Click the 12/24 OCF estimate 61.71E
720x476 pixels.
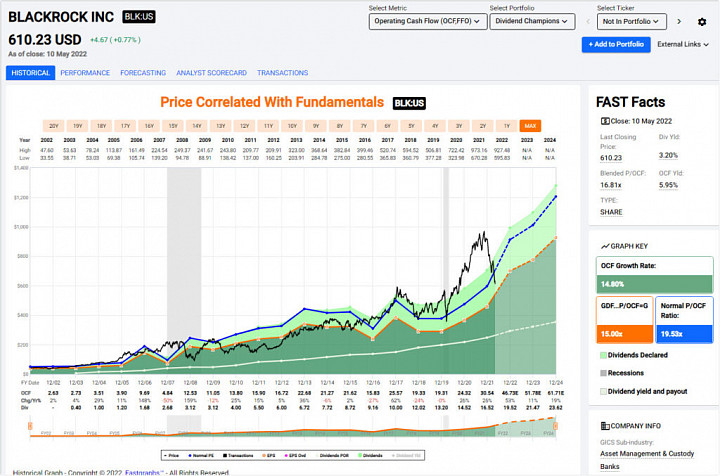pyautogui.click(x=556, y=393)
